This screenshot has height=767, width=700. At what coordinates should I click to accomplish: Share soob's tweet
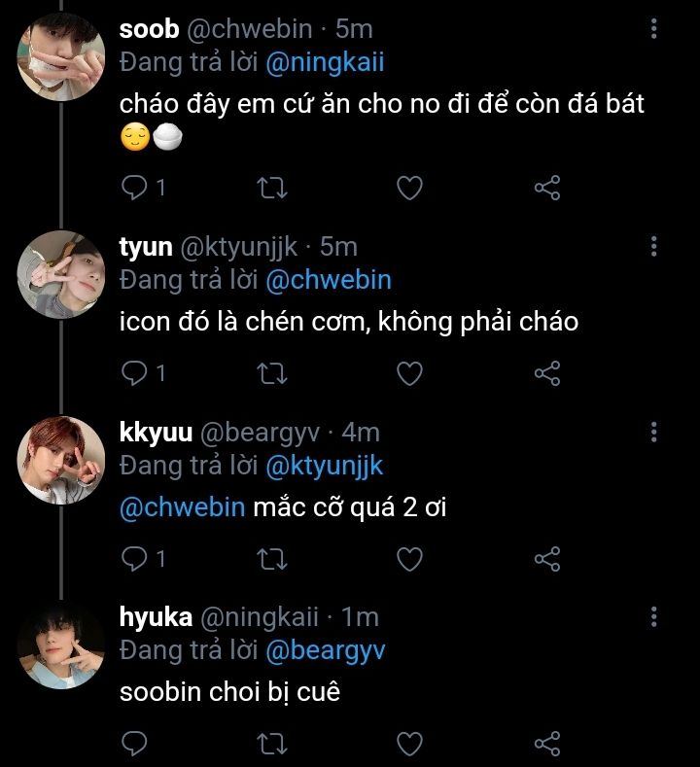tap(548, 188)
